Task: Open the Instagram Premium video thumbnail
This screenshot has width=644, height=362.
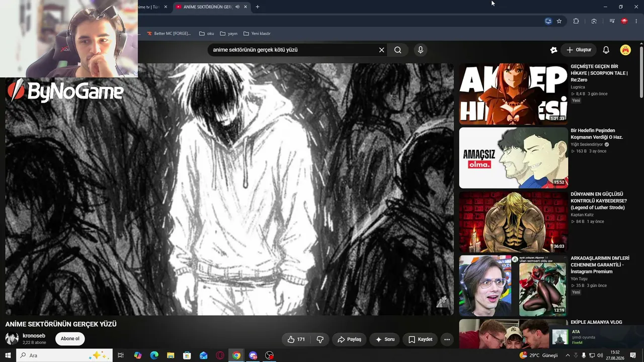Action: tap(513, 286)
